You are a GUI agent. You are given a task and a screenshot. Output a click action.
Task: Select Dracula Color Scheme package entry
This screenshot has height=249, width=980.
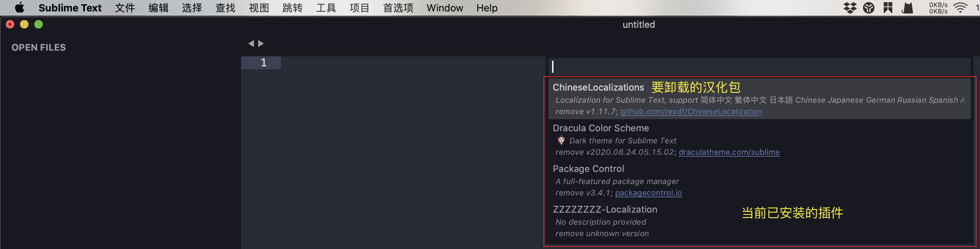coord(759,140)
